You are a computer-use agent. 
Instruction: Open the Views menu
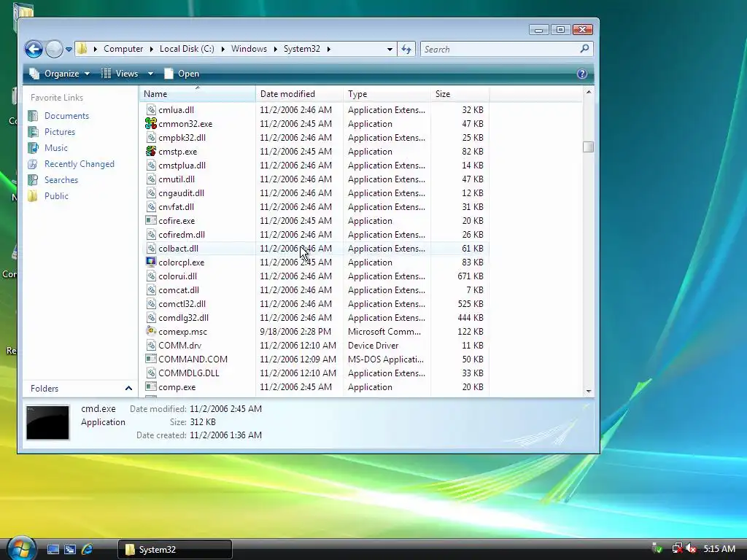pos(120,74)
